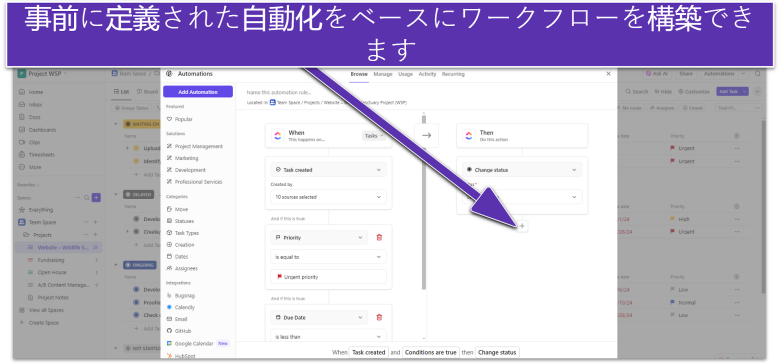Open Home in the background sidebar
Image resolution: width=780 pixels, height=363 pixels.
[x=31, y=92]
